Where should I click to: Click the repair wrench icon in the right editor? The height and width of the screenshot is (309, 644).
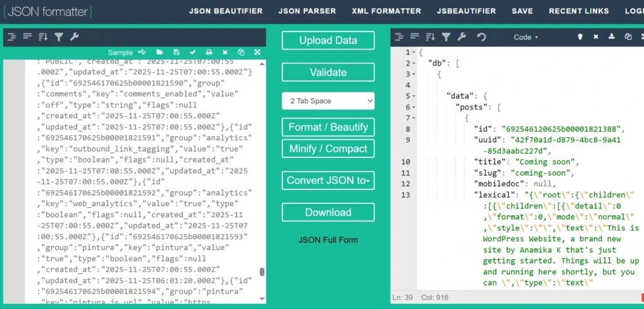[462, 37]
